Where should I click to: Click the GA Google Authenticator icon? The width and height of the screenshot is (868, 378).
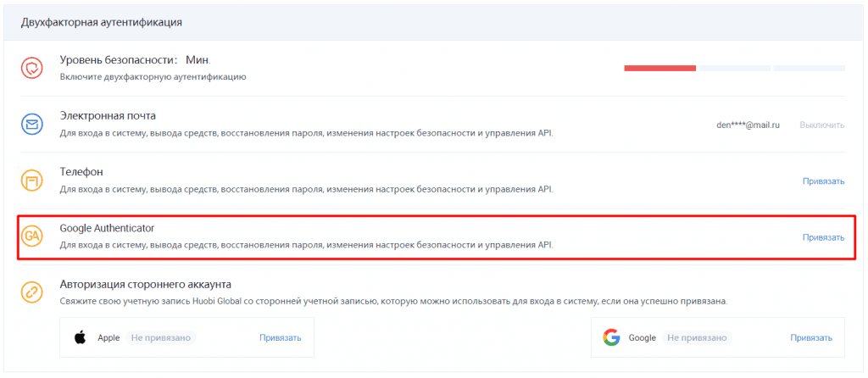(32, 236)
